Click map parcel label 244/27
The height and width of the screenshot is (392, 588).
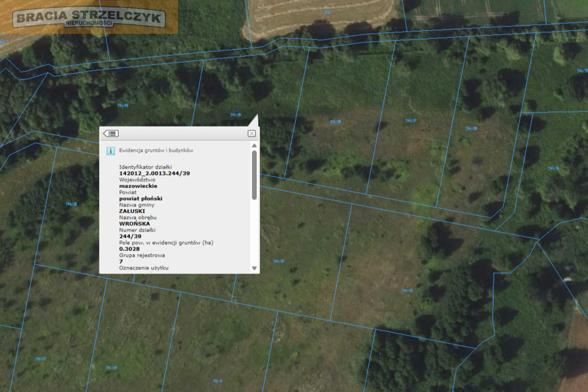tap(41, 359)
